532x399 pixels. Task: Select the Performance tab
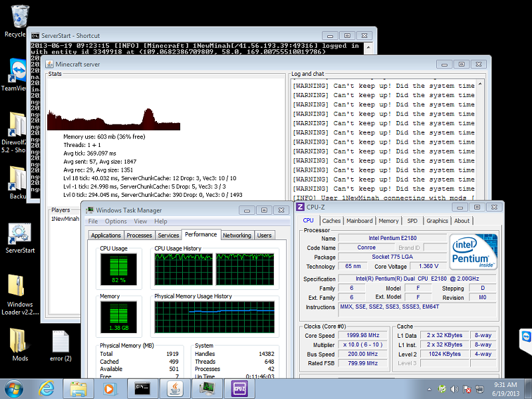click(x=201, y=235)
